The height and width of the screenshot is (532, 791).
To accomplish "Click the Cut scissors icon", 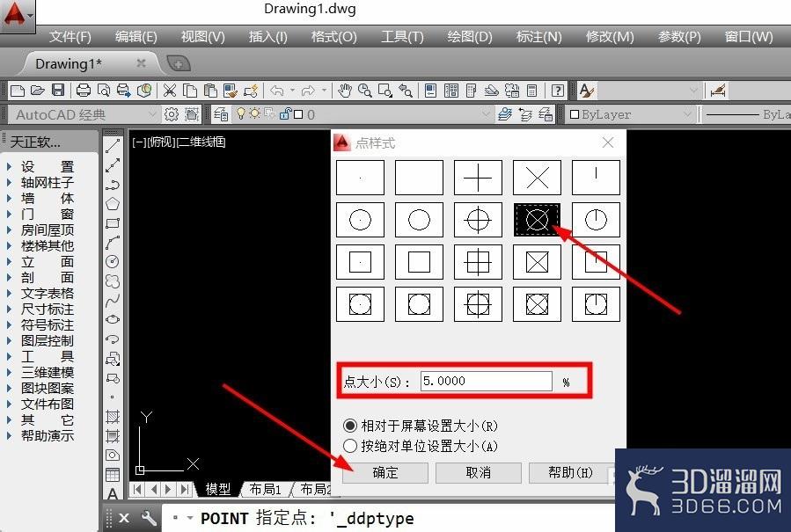I will point(170,91).
